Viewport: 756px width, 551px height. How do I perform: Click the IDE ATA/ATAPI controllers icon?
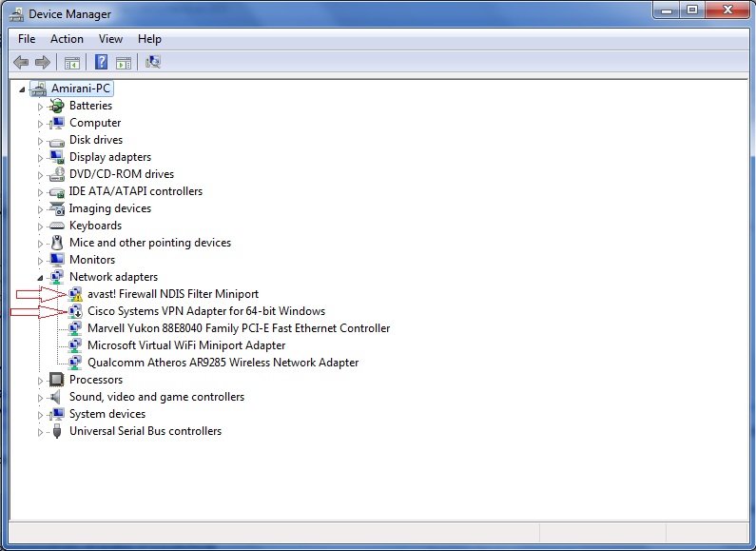(57, 192)
